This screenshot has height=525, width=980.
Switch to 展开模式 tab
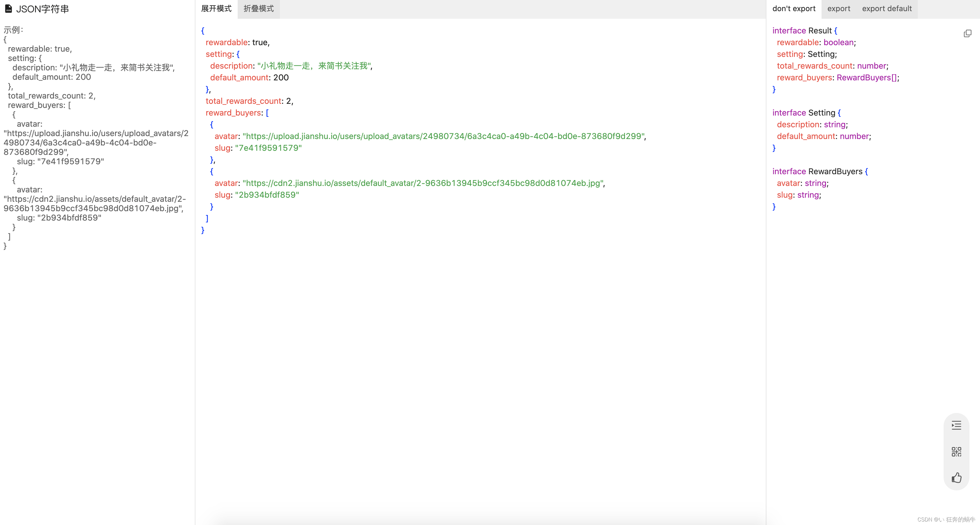(x=216, y=9)
